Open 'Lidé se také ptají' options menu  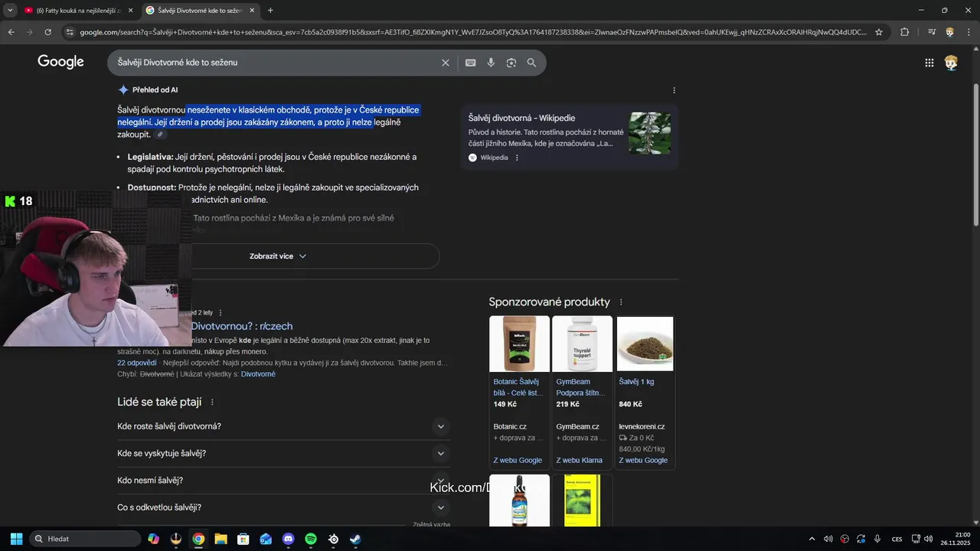(212, 403)
